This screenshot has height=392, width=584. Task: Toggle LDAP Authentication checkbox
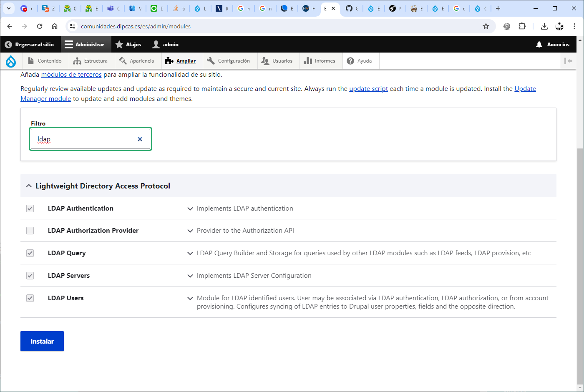point(30,209)
